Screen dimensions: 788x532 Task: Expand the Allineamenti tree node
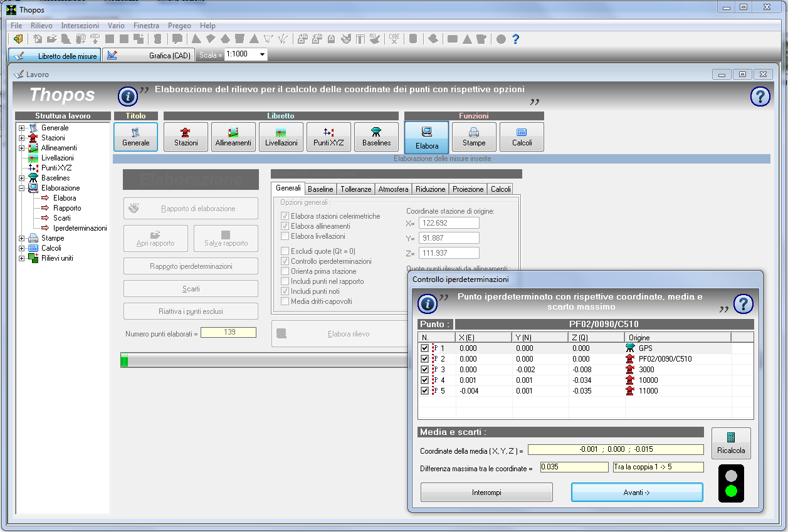(x=21, y=148)
